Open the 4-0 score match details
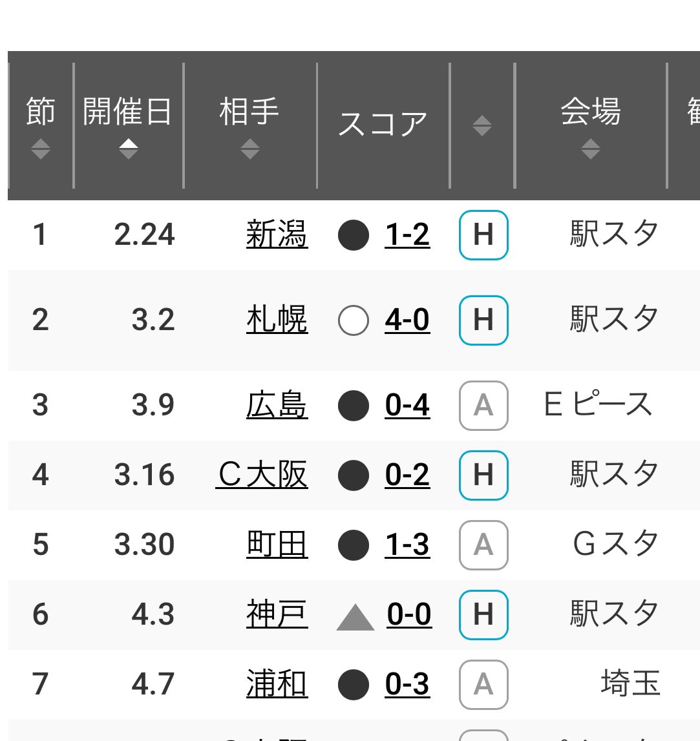The image size is (700, 741). point(407,320)
